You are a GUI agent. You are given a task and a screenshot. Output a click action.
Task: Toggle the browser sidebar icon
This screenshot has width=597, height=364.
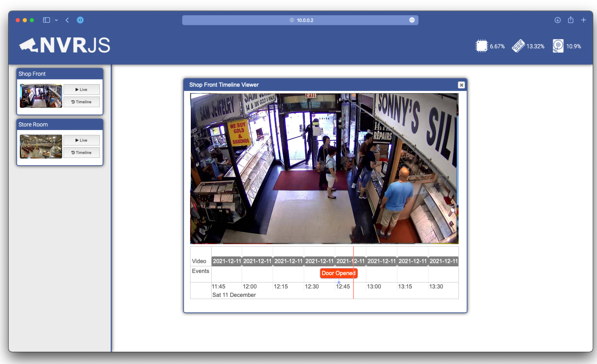click(x=47, y=20)
